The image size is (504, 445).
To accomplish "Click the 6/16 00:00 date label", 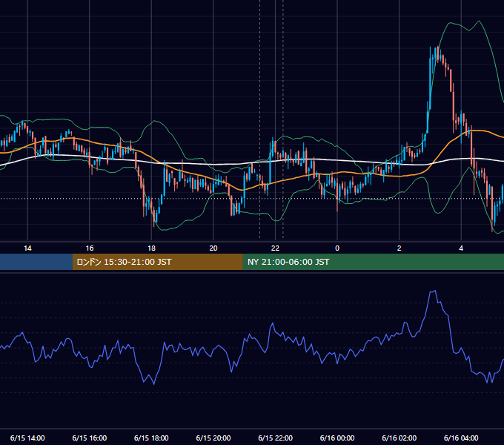I will tap(337, 438).
